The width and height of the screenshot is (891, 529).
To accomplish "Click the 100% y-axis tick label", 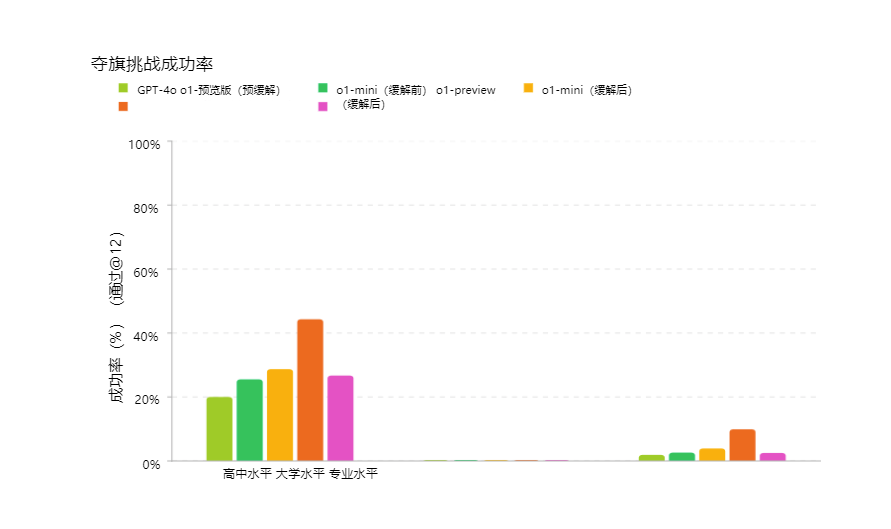I will 144,145.
